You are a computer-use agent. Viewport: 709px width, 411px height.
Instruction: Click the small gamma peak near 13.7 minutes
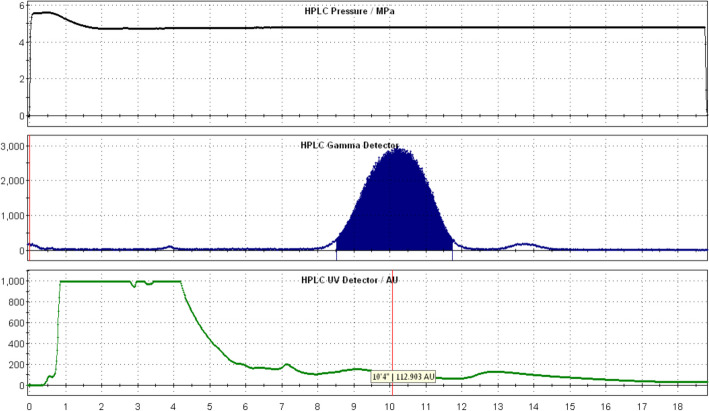523,244
